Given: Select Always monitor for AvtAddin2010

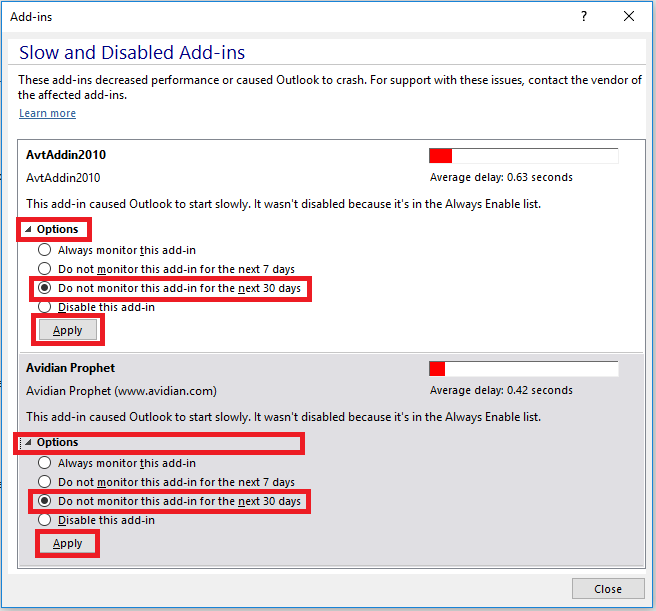Looking at the screenshot, I should [116, 250].
